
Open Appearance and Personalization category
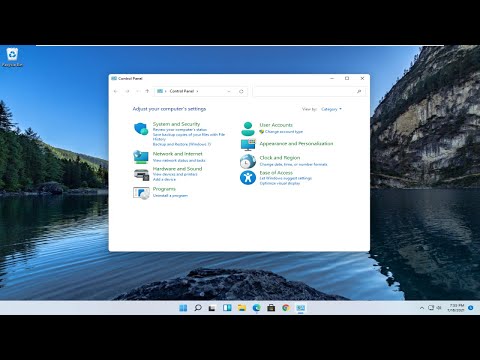(x=296, y=143)
